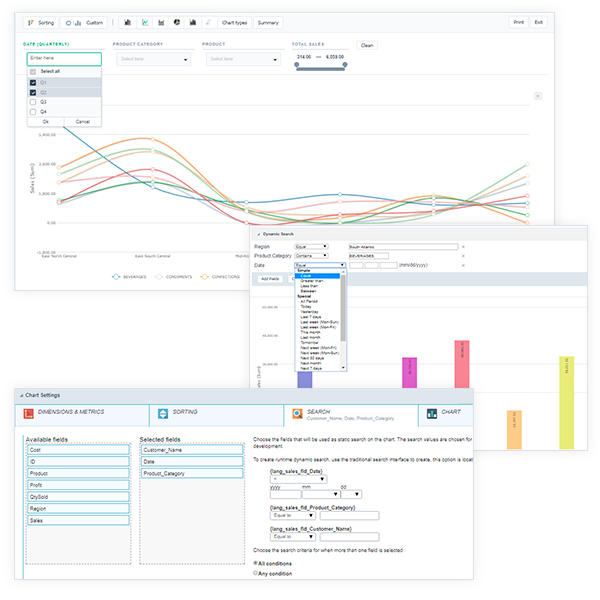Click the Clean filter button
Image resolution: width=600 pixels, height=600 pixels.
pos(367,45)
